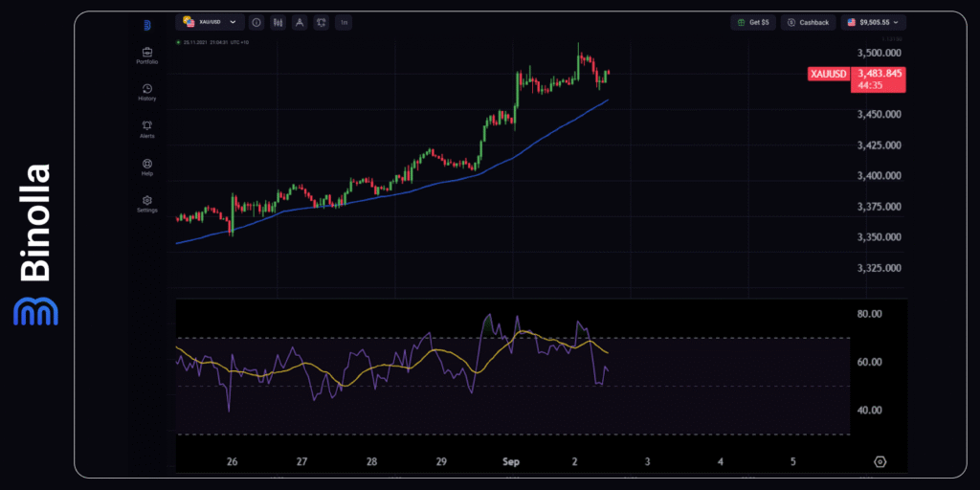Click the asset info icon
Image resolution: width=980 pixels, height=490 pixels.
[257, 22]
